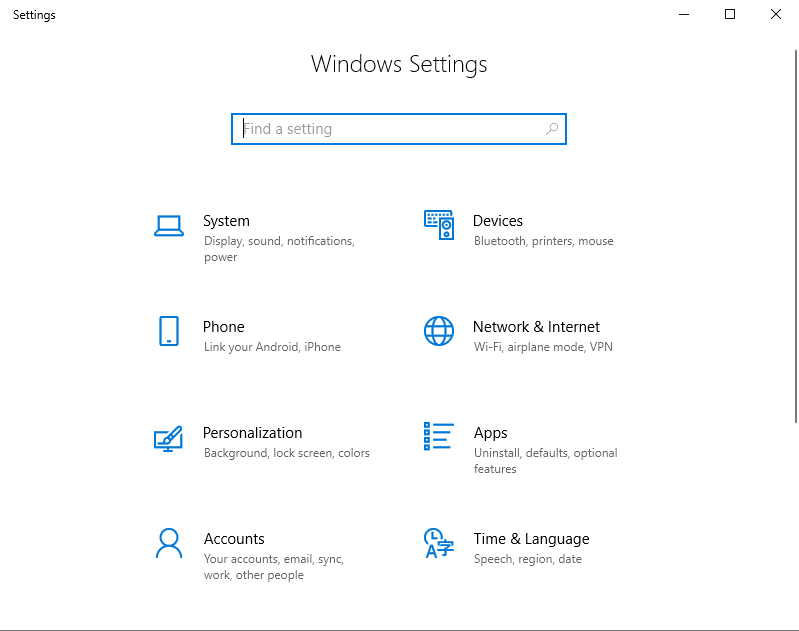Open the Apps list icon

click(439, 436)
